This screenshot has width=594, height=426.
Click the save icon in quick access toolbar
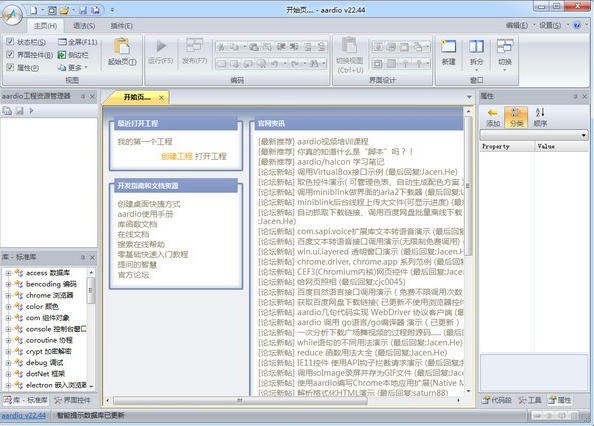point(83,10)
